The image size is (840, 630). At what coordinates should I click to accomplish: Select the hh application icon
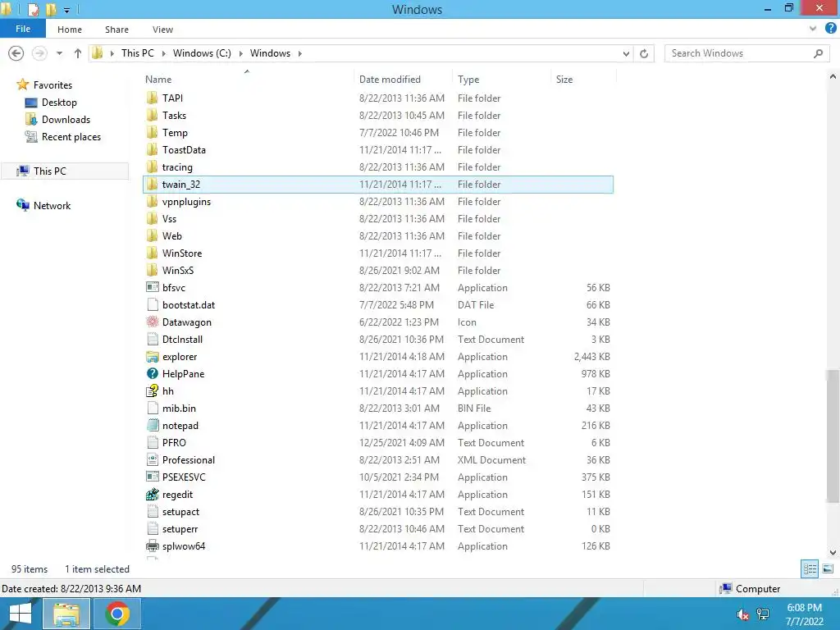[153, 391]
